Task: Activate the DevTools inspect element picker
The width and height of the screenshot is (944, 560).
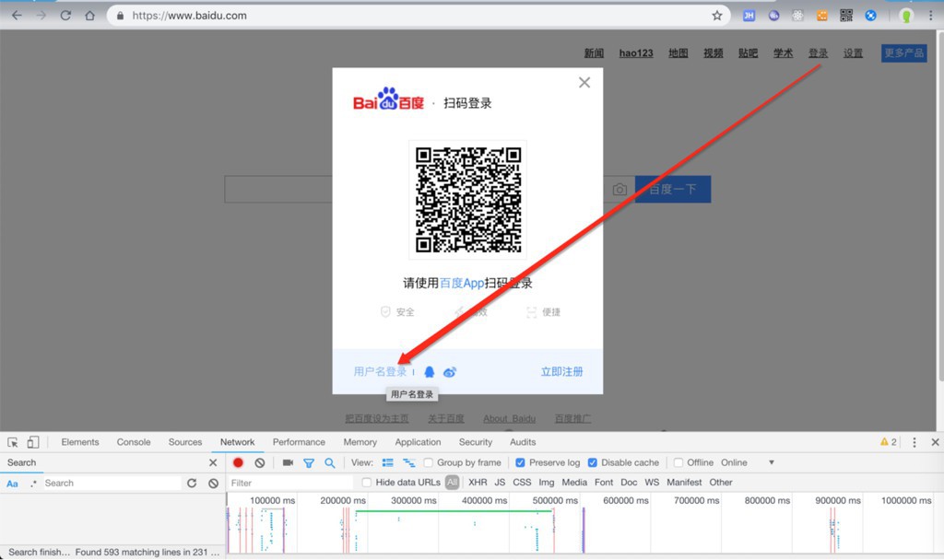Action: click(13, 442)
